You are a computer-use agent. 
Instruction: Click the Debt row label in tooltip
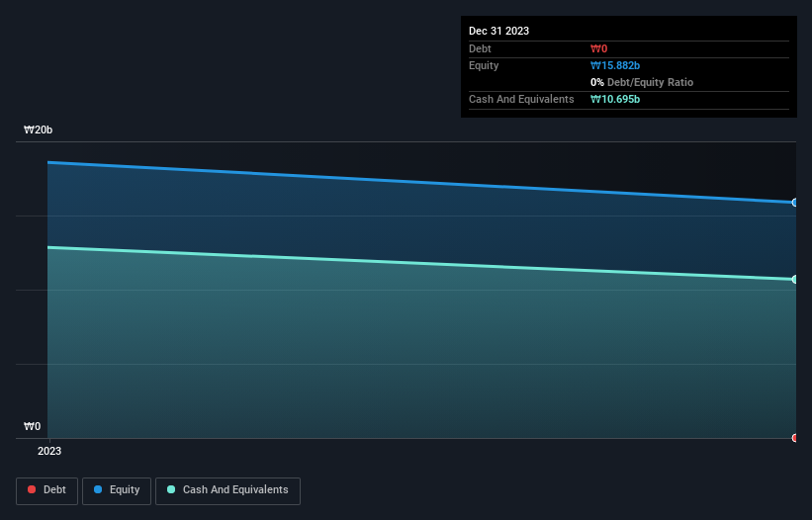(480, 48)
